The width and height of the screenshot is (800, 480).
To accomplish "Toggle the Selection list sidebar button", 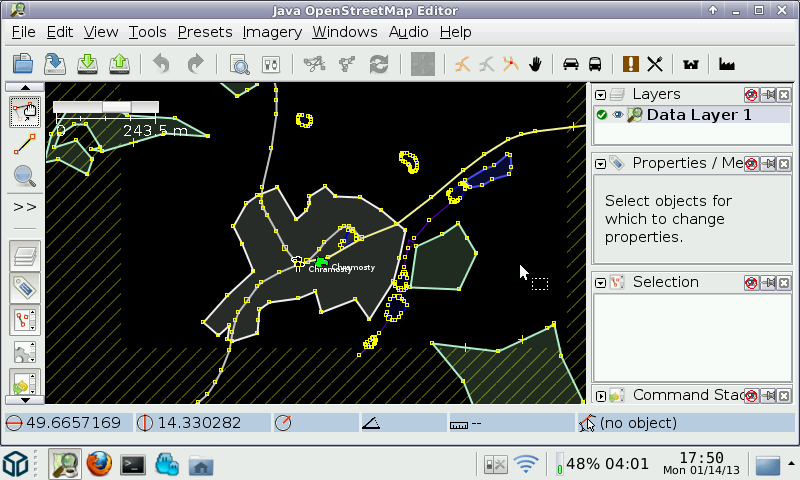I will coord(24,320).
